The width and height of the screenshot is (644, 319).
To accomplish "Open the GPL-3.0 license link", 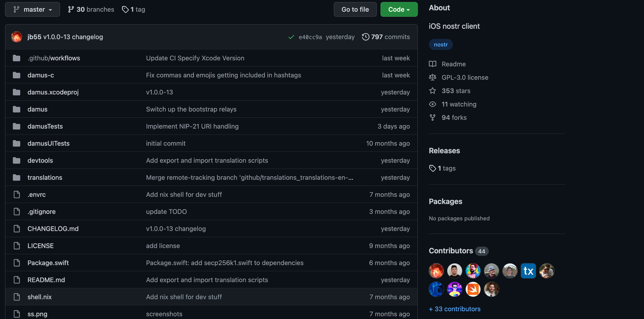I will [459, 77].
